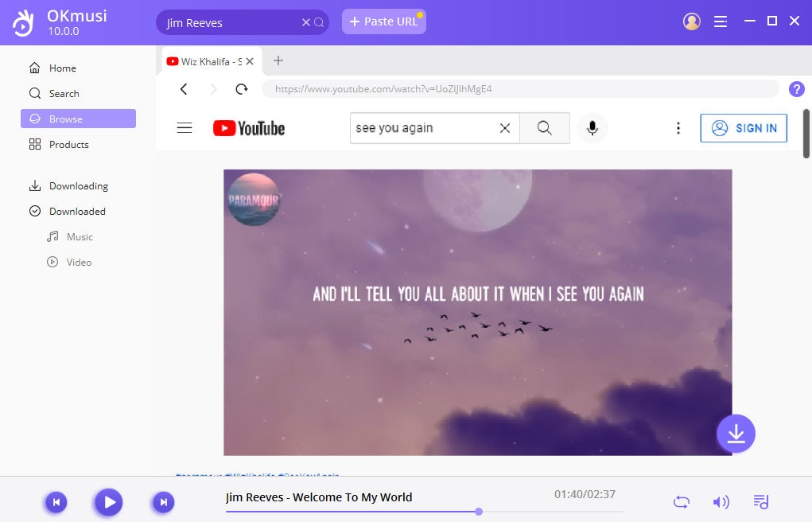
Task: Click the YouTube URL address bar
Action: coord(520,88)
